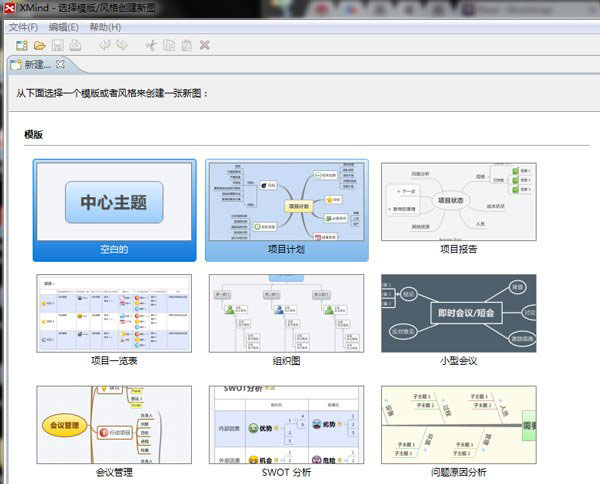Click the Copy toolbar icon
600x484 pixels.
click(169, 45)
